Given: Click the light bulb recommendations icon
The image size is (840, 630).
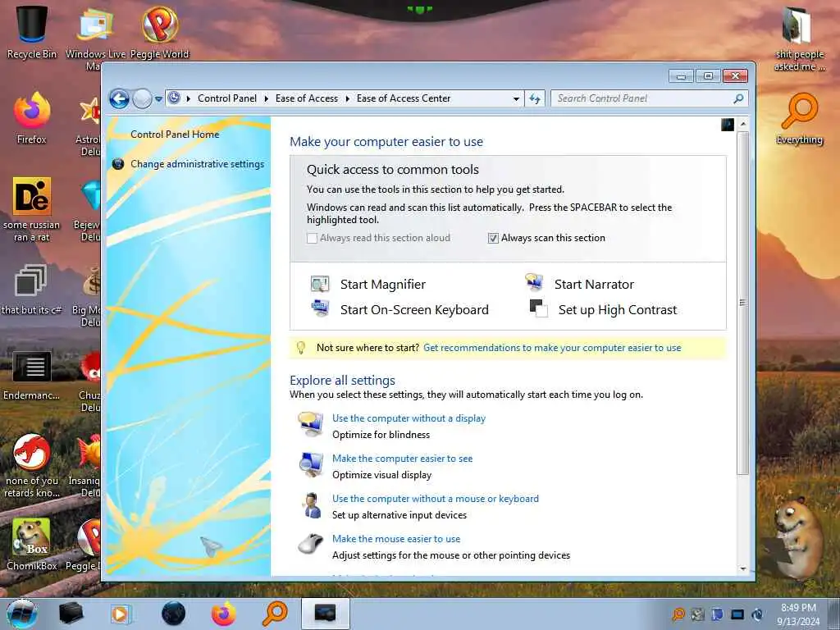Looking at the screenshot, I should pos(300,348).
